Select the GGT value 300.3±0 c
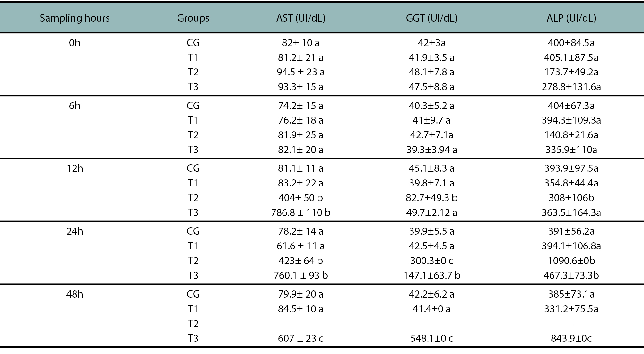 (x=431, y=261)
